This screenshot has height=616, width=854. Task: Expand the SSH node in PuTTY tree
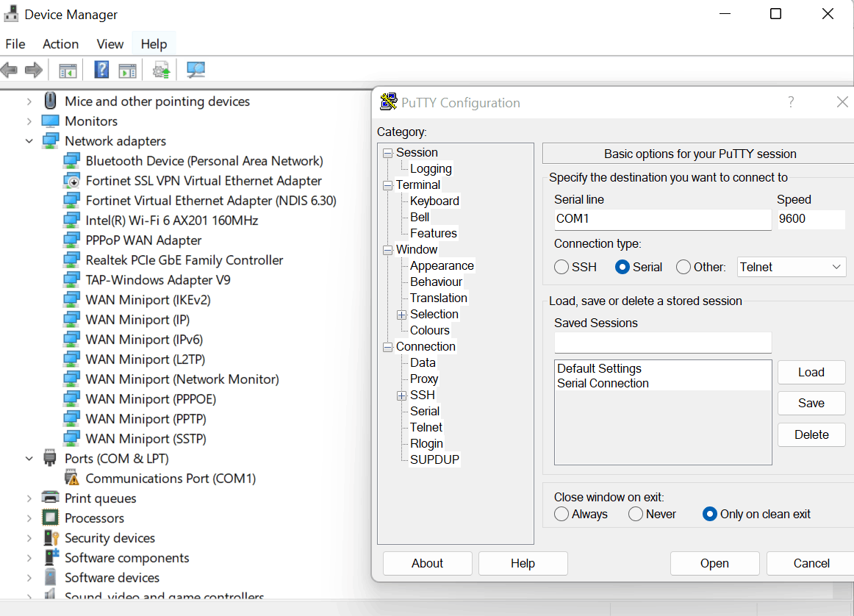coord(402,395)
